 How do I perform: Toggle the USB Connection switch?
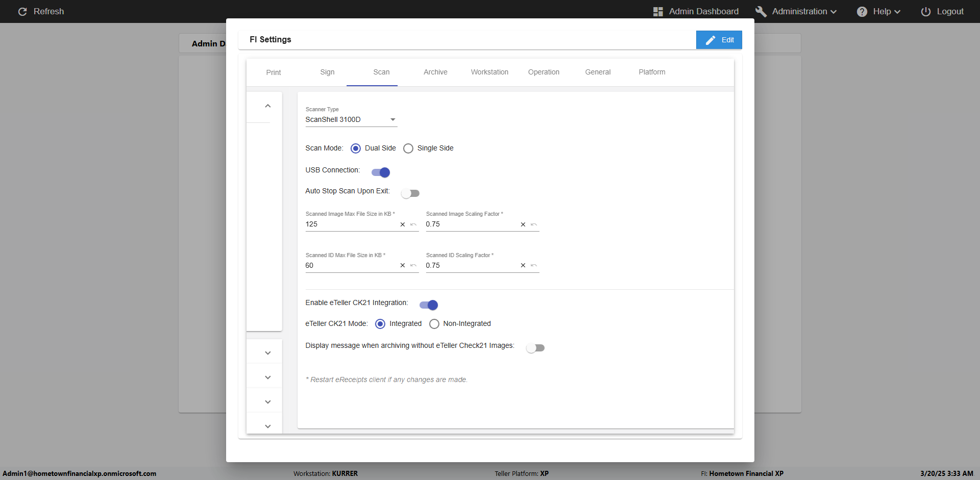381,172
